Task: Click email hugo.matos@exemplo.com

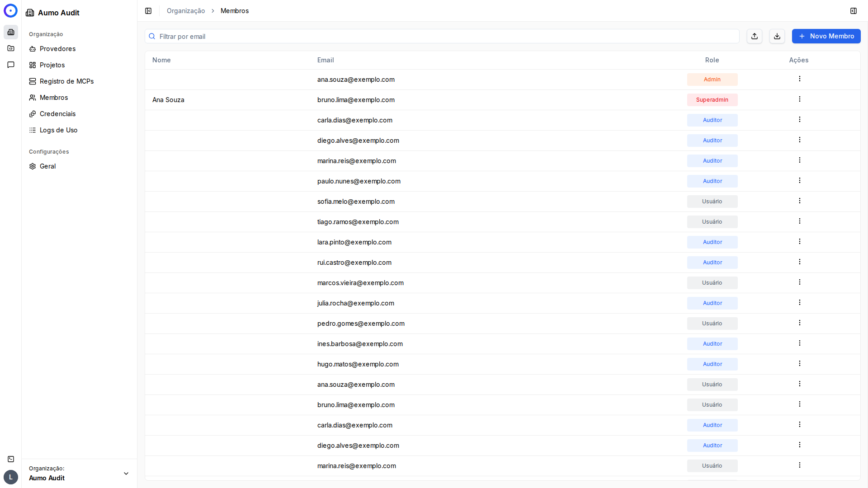Action: pos(358,364)
